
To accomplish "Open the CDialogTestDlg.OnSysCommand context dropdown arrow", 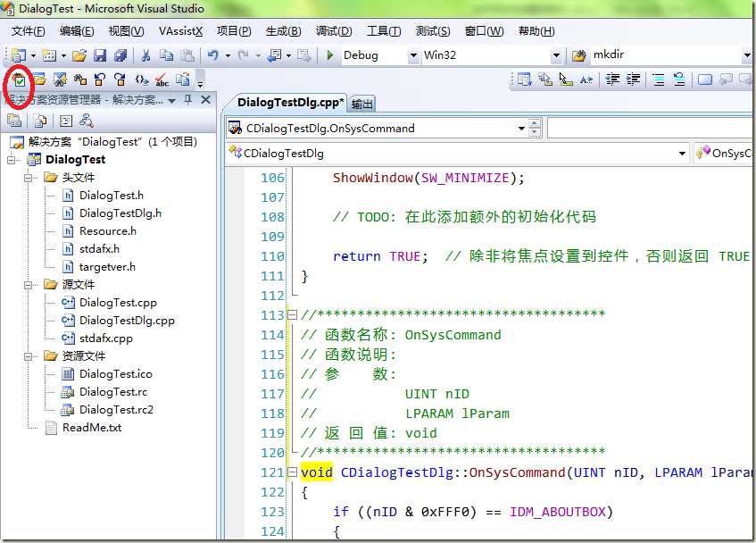I will click(x=521, y=129).
